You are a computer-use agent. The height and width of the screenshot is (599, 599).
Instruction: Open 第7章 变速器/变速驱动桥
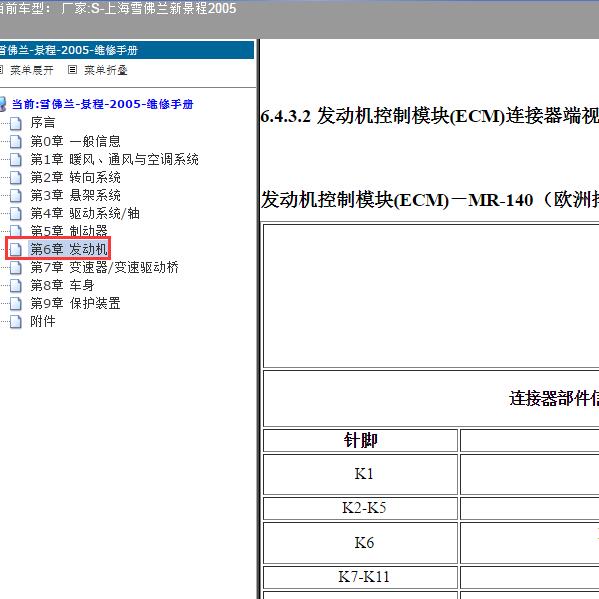point(105,267)
